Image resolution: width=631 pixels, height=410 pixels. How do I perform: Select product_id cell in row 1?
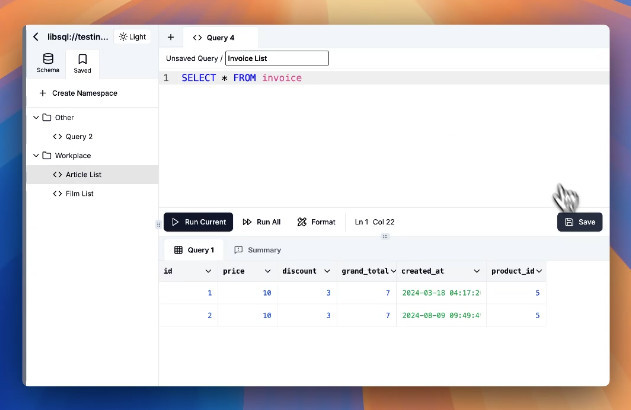point(516,293)
